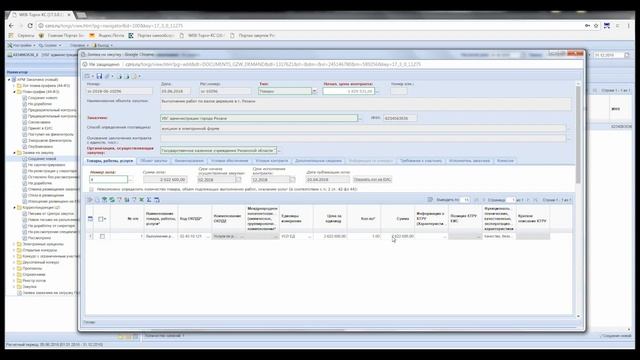This screenshot has width=640, height=360.
Task: Click the Sigma sum icon in grid toolbar
Action: click(x=149, y=200)
